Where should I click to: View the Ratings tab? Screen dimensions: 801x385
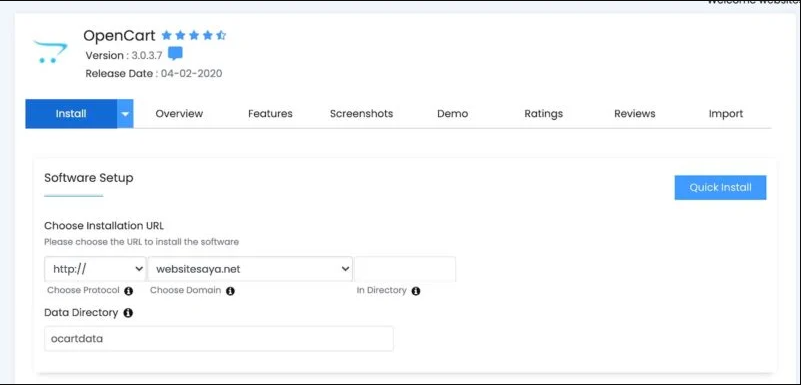point(544,113)
